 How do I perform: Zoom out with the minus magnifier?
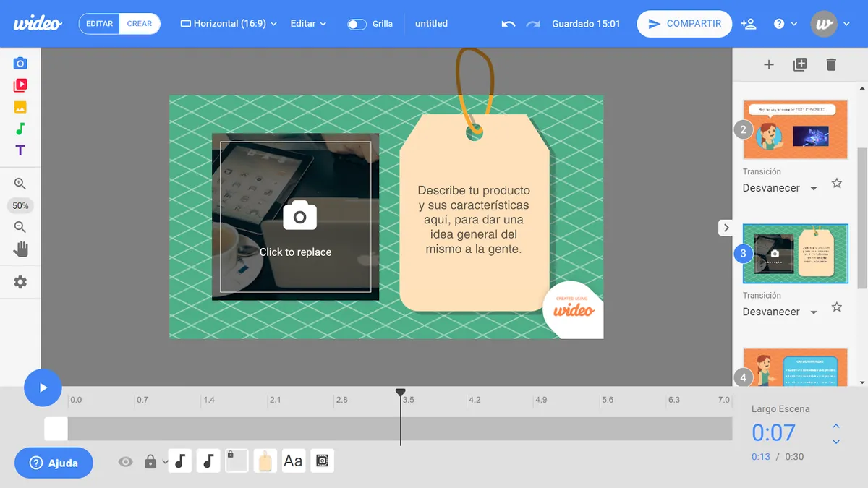pyautogui.click(x=20, y=227)
